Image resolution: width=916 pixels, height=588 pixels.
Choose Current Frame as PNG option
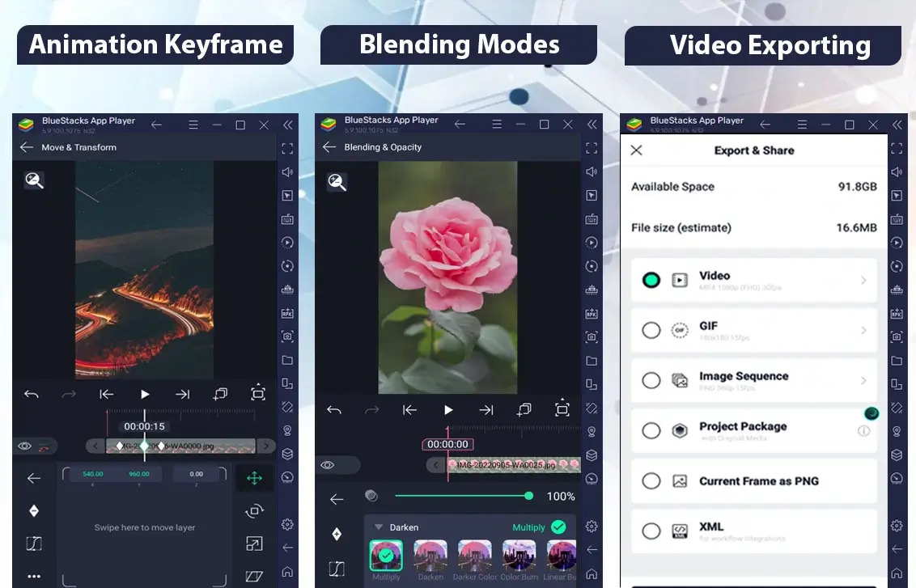click(754, 481)
